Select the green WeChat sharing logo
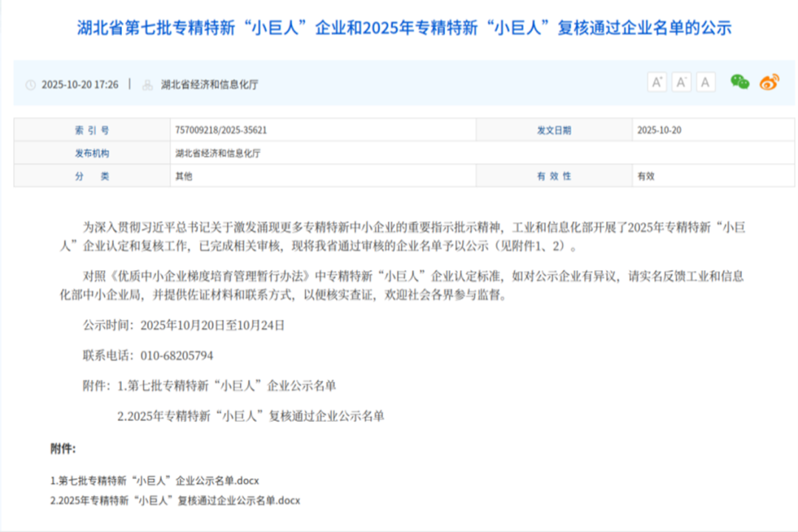This screenshot has width=798, height=532. tap(740, 81)
